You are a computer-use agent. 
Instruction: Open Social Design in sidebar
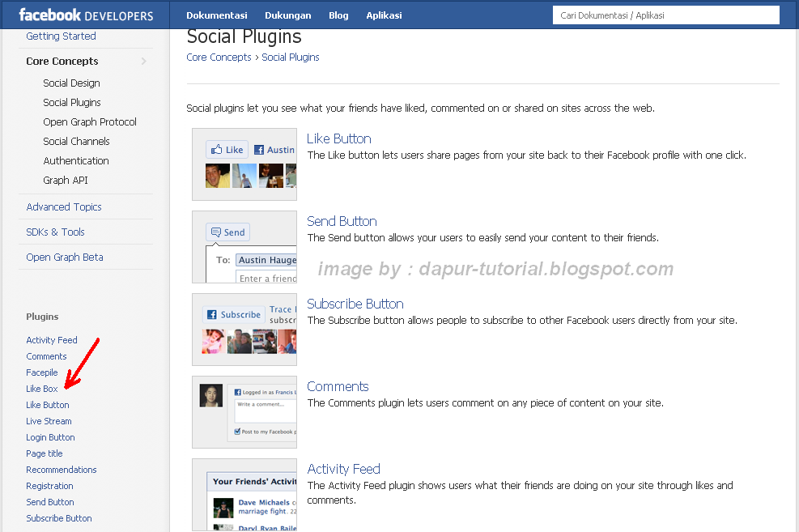pyautogui.click(x=71, y=83)
